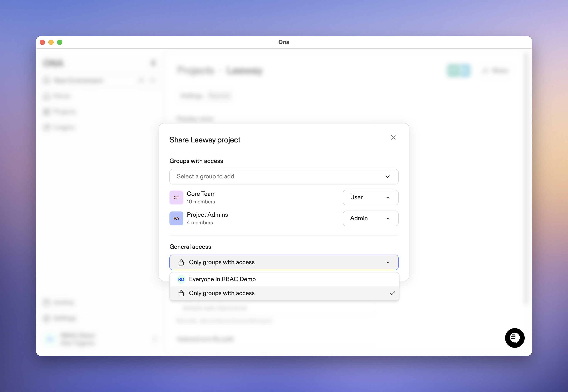Click the red close button of Ona window
This screenshot has width=568, height=392.
(x=42, y=42)
